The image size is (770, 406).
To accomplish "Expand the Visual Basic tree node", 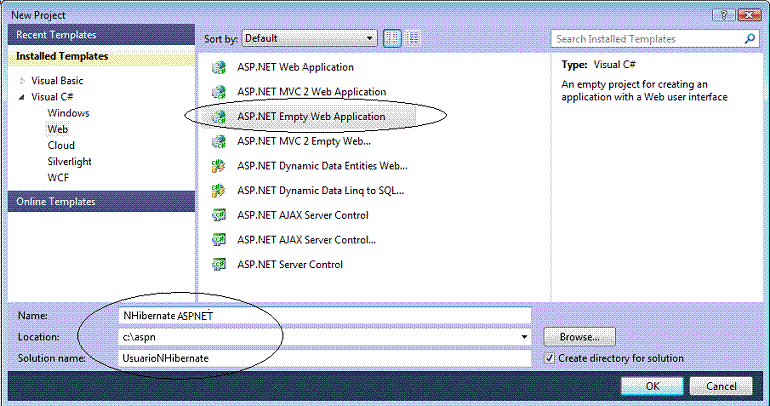I will pos(22,81).
